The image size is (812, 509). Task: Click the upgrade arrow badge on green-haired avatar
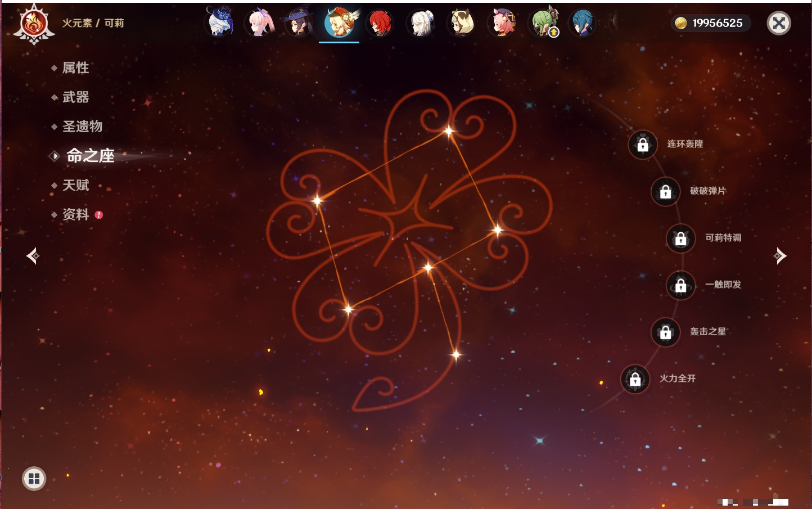point(554,33)
